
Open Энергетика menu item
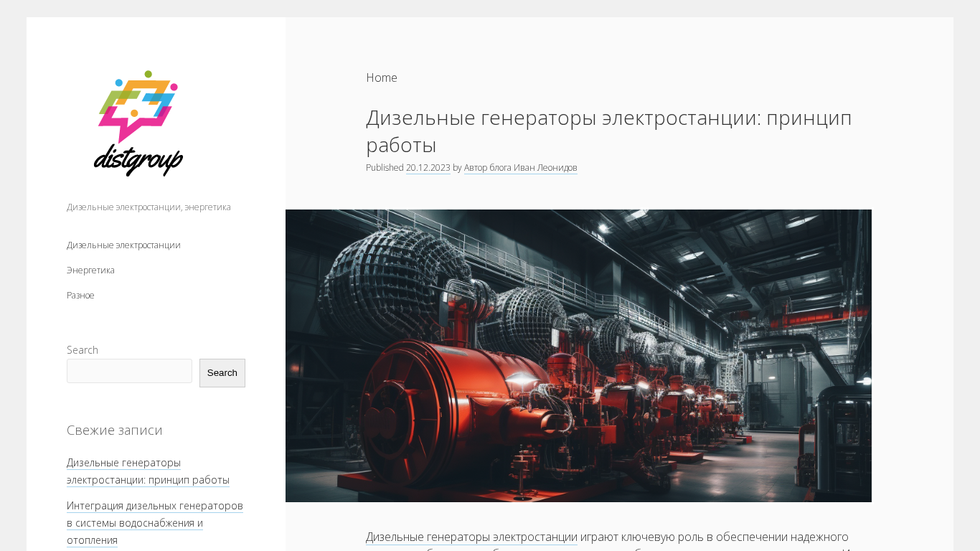pos(90,270)
